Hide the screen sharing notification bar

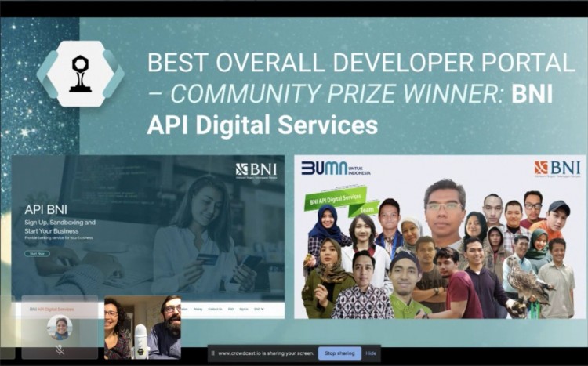pyautogui.click(x=371, y=353)
